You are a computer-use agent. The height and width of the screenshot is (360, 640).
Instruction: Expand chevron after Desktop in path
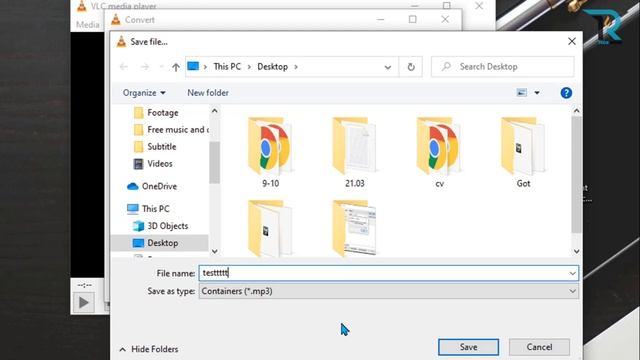click(296, 67)
